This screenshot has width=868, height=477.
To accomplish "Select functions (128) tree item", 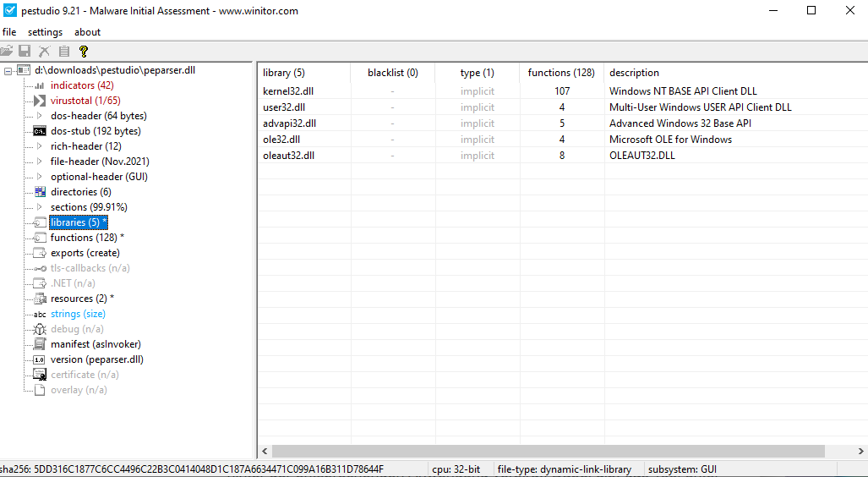I will 87,238.
